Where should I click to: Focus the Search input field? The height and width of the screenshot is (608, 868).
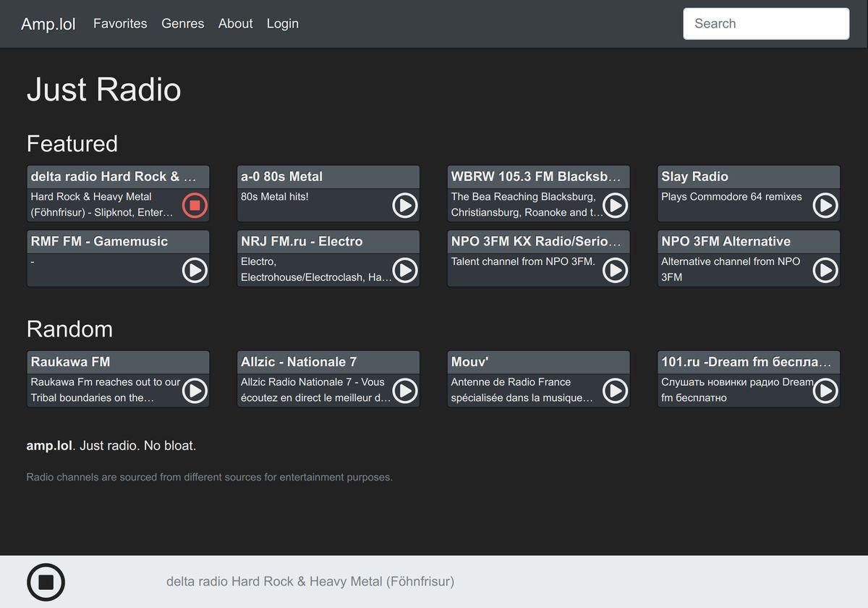tap(765, 24)
